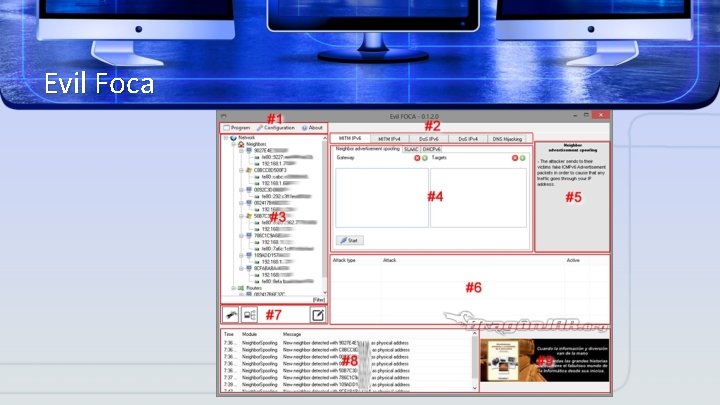This screenshot has height=405, width=720.
Task: Collapse the 786C1C9A host node
Action: 241,236
